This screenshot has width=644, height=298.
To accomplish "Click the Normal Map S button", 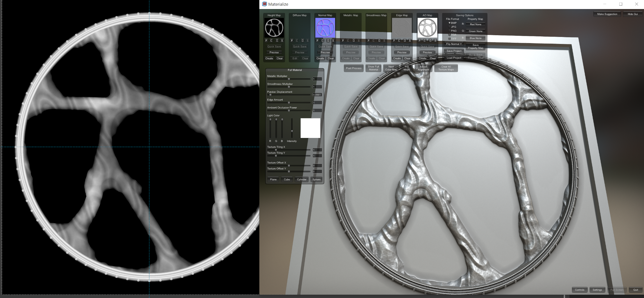I will tap(333, 41).
